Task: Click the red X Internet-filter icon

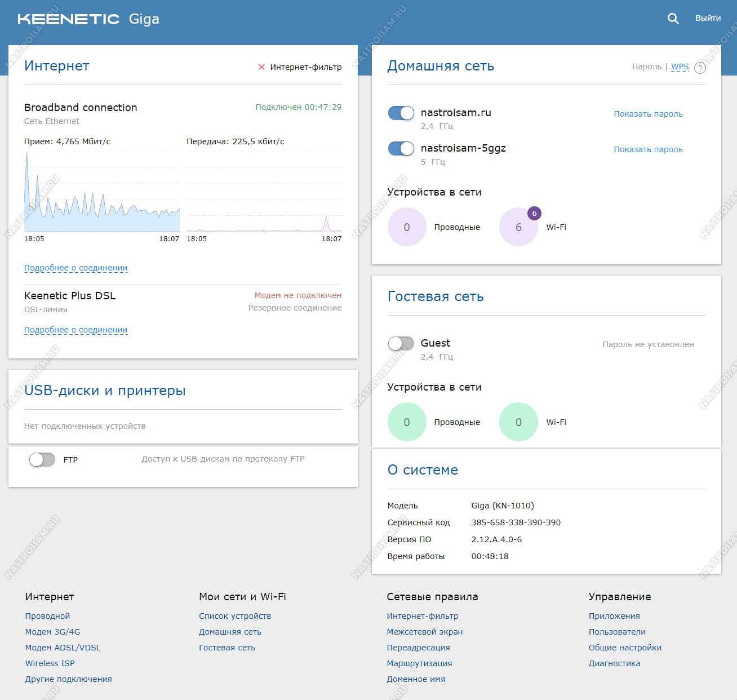Action: (261, 67)
